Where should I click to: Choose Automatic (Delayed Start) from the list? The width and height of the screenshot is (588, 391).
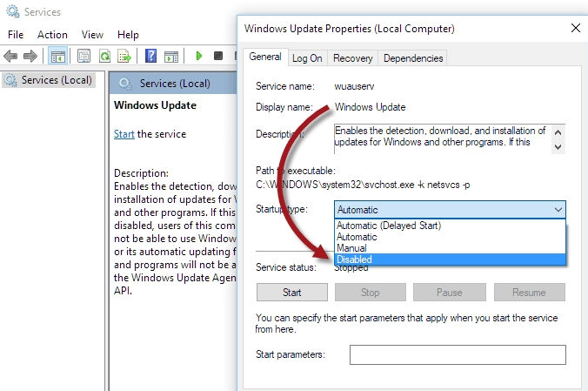[x=450, y=226]
